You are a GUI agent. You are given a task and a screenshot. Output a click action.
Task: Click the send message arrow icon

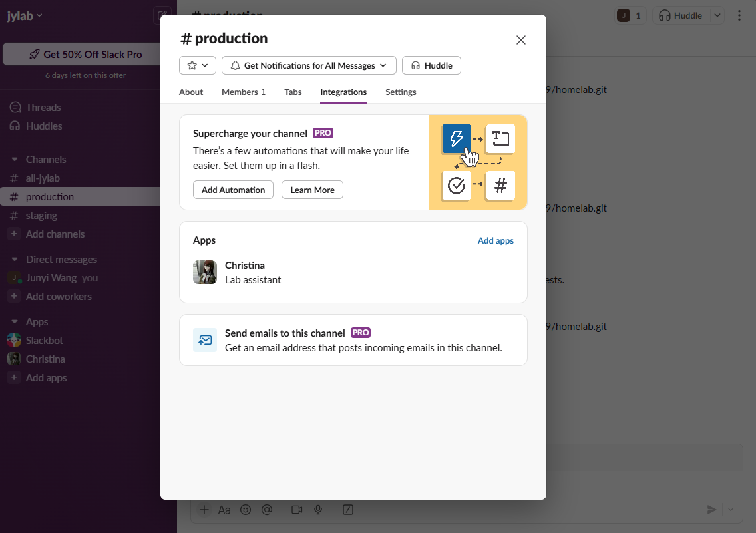point(711,510)
